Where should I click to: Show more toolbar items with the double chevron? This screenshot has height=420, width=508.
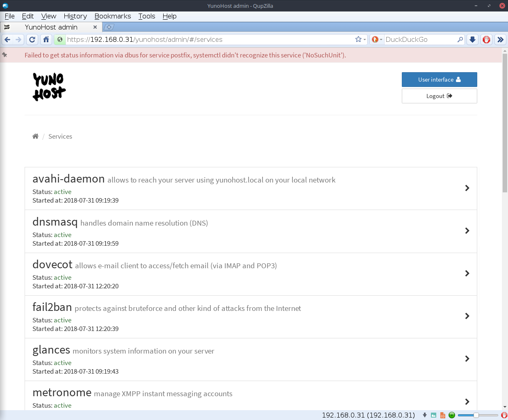[x=500, y=40]
